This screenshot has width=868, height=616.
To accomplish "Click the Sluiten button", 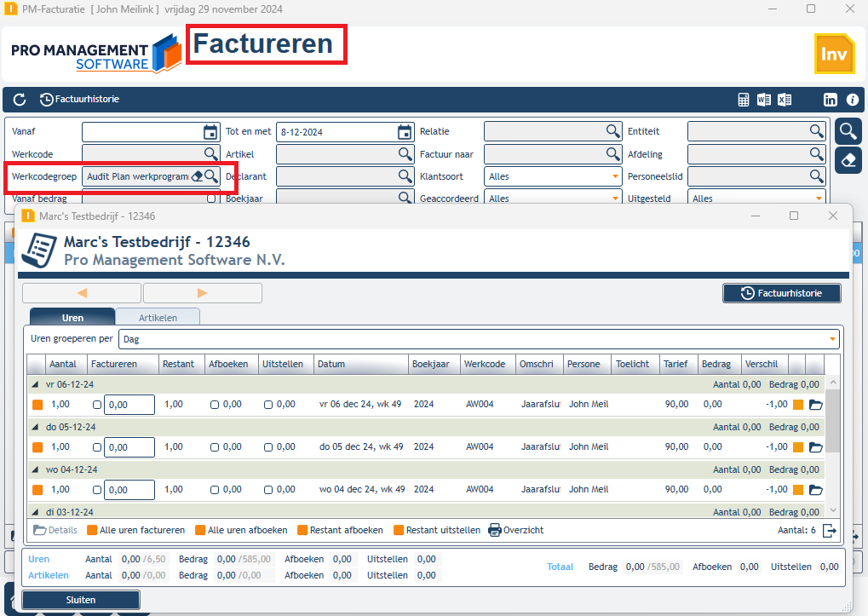I will coord(81,600).
